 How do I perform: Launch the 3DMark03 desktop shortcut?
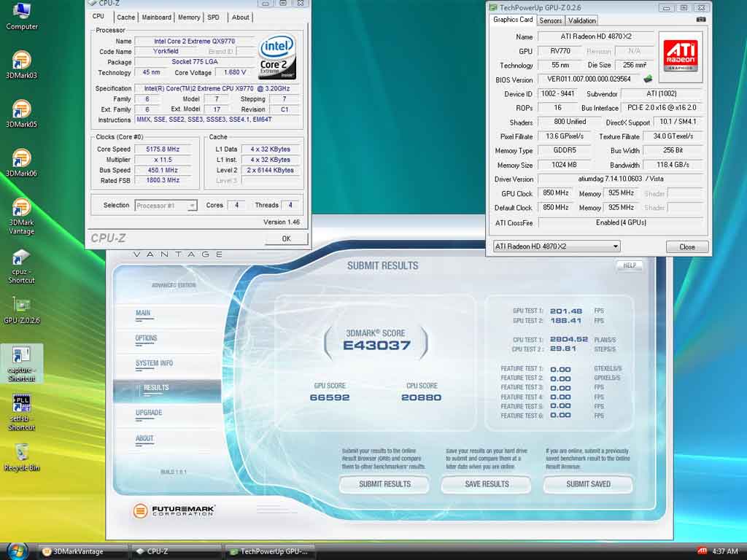click(x=21, y=65)
